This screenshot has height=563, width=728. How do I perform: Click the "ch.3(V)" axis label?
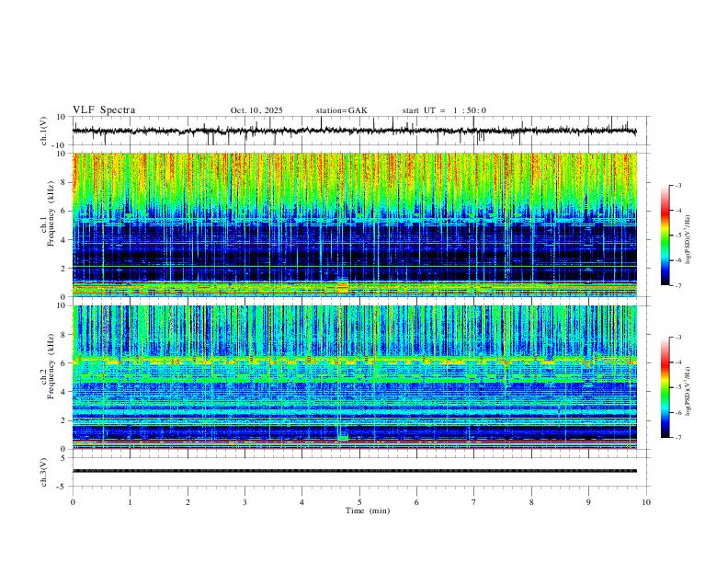point(43,472)
